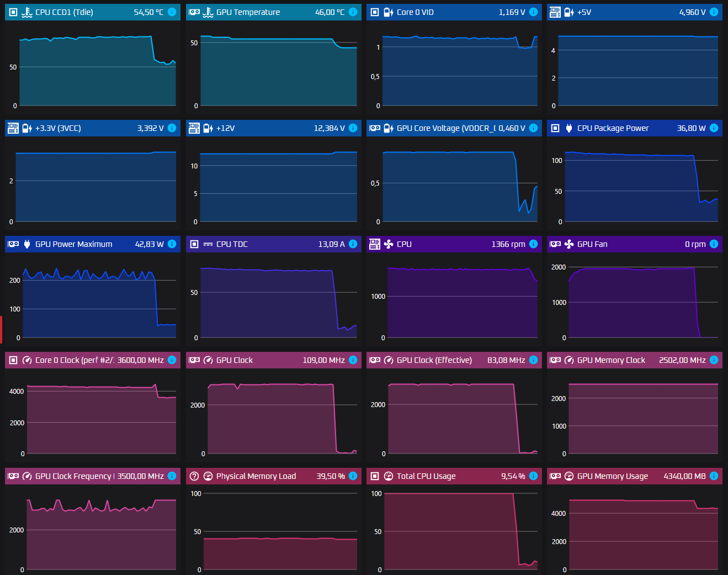Screen dimensions: 728x575
Task: Select the 46,00 °C GPU temperature value
Action: coord(330,12)
